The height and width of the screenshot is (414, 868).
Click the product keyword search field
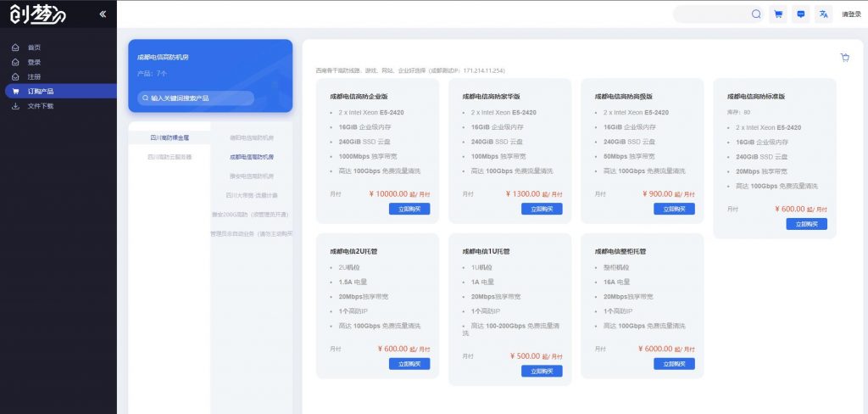pyautogui.click(x=196, y=98)
